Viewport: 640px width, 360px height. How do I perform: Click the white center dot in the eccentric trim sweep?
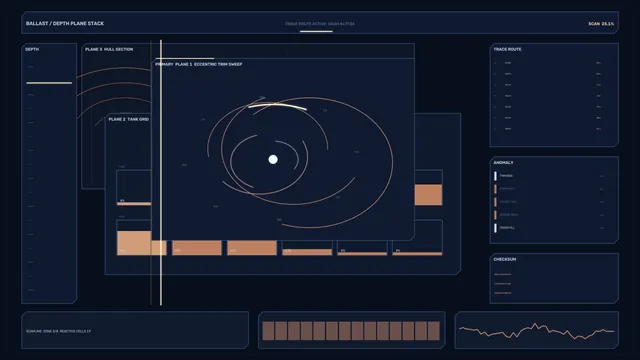(x=273, y=159)
